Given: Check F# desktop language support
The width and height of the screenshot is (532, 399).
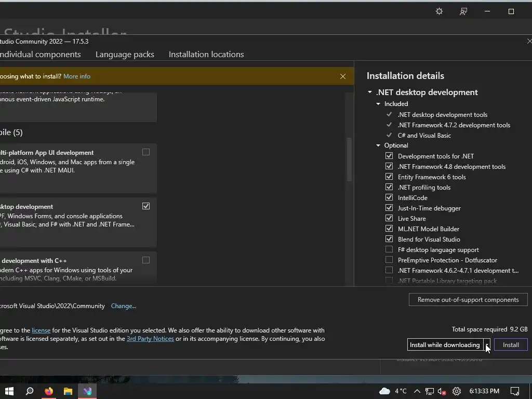Looking at the screenshot, I should 389,249.
